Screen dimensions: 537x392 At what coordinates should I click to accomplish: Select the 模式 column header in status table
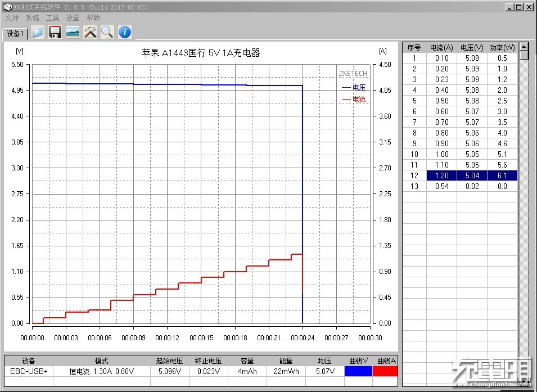tap(102, 361)
